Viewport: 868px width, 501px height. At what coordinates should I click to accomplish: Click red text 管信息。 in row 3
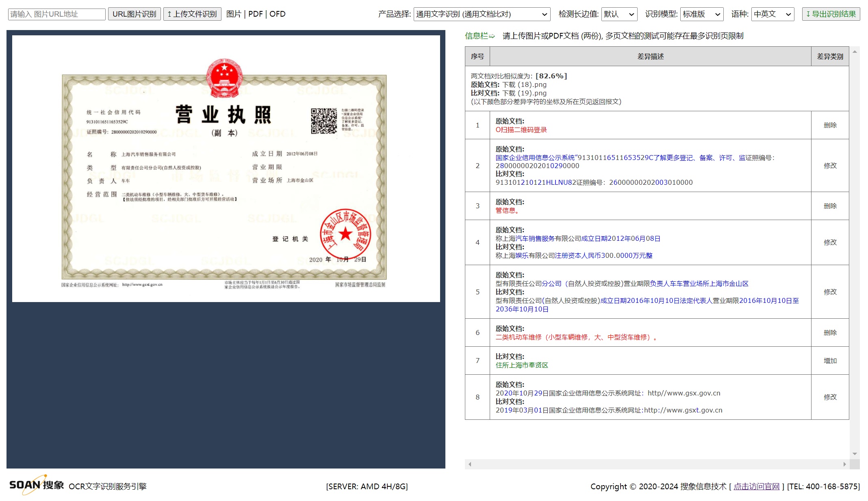pos(507,210)
